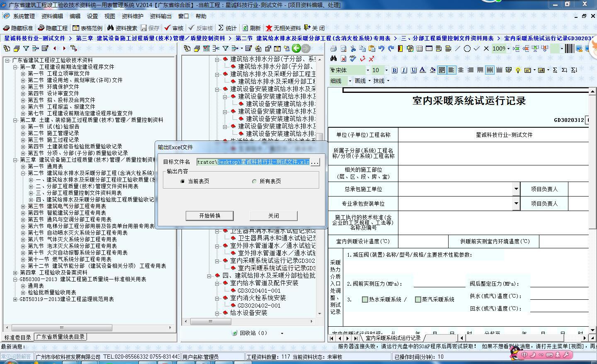Click the printer icon in form toolbar
The height and width of the screenshot is (364, 597).
point(333,49)
